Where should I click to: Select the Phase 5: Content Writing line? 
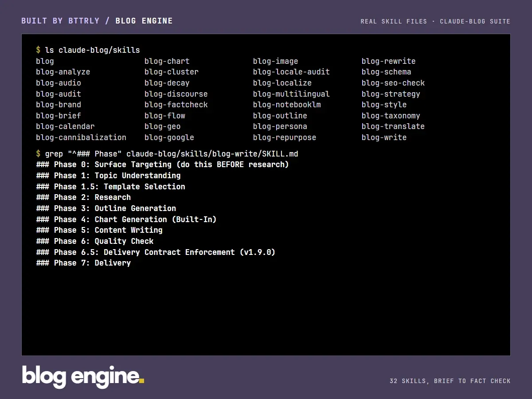point(99,230)
